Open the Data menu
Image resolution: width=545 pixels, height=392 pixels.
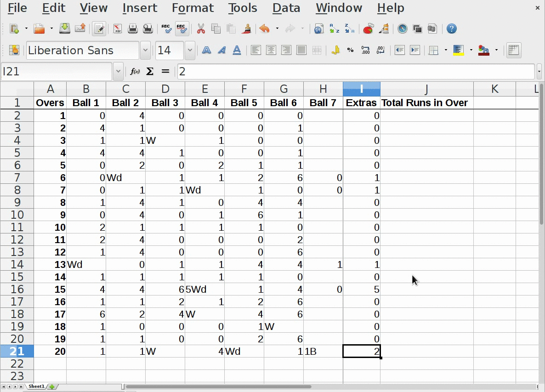pyautogui.click(x=286, y=8)
